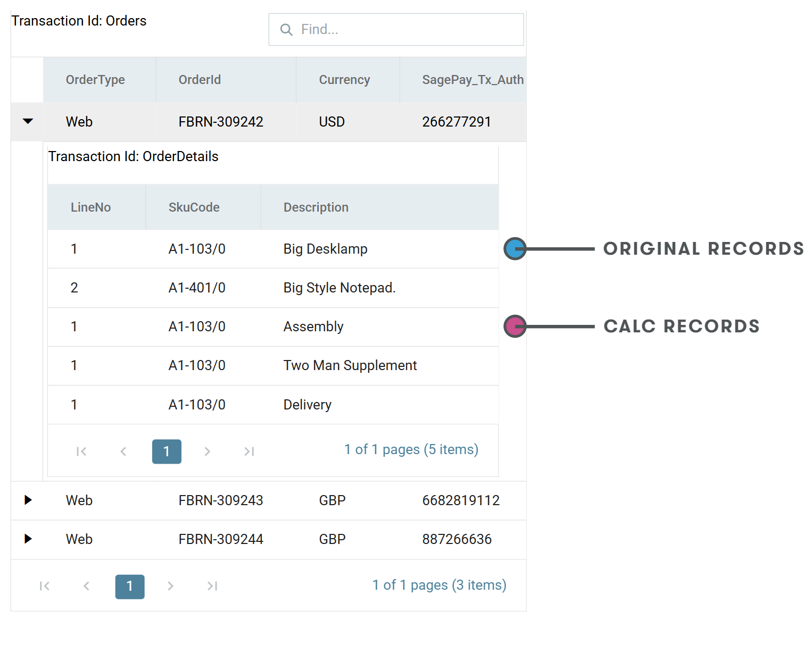Image resolution: width=812 pixels, height=653 pixels.
Task: Select page 1 in Orders pager
Action: (x=130, y=587)
